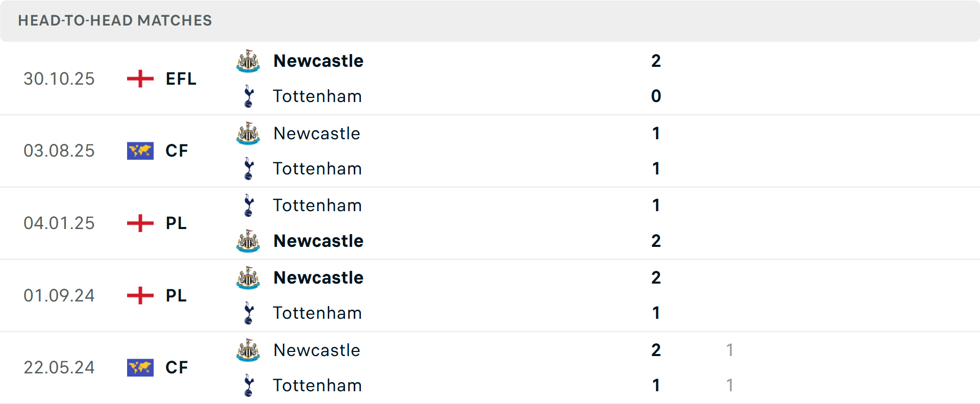Click the penalty score 1 beside Tottenham on 22.05.24

point(730,386)
